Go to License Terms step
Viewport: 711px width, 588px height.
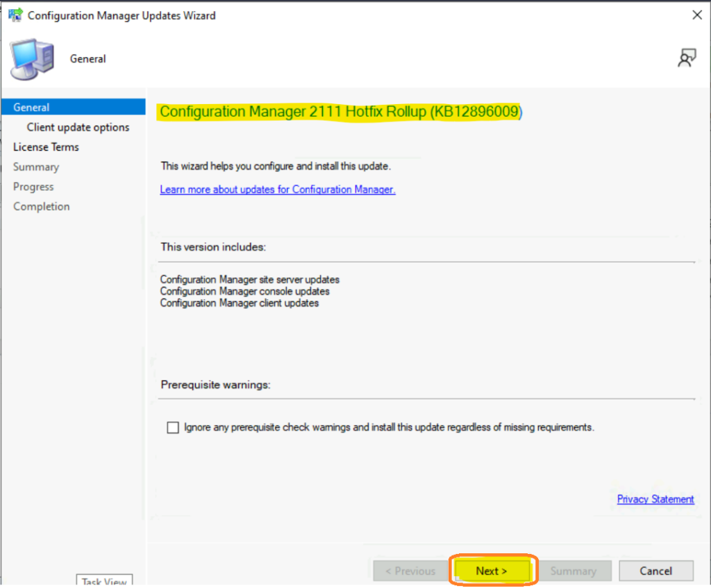46,147
